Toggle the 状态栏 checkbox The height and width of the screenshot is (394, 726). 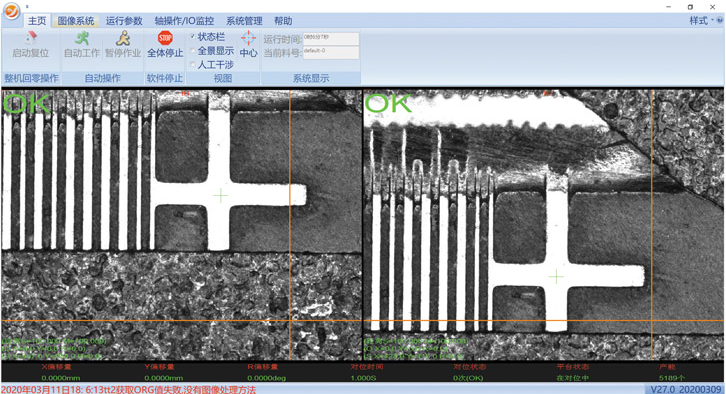(x=193, y=37)
